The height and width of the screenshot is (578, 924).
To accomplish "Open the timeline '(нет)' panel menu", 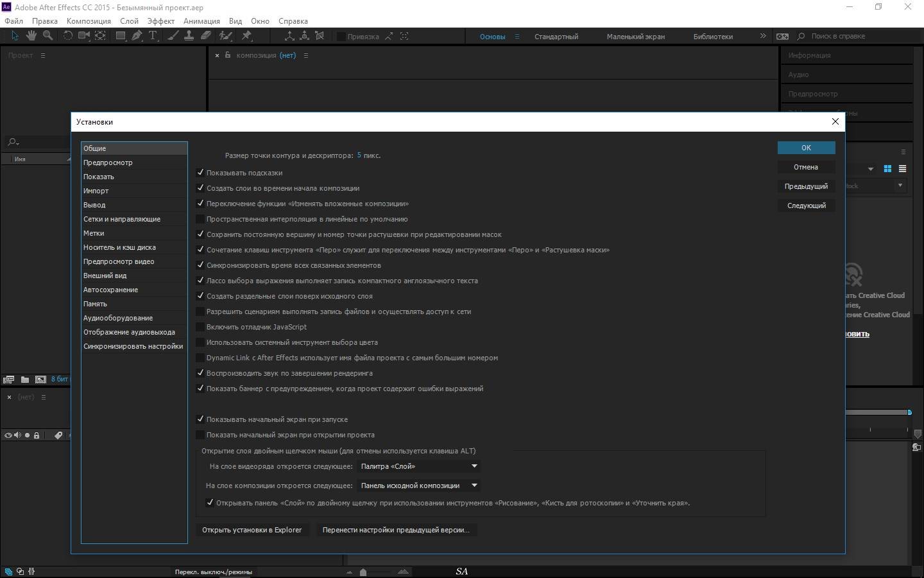I will [x=44, y=397].
